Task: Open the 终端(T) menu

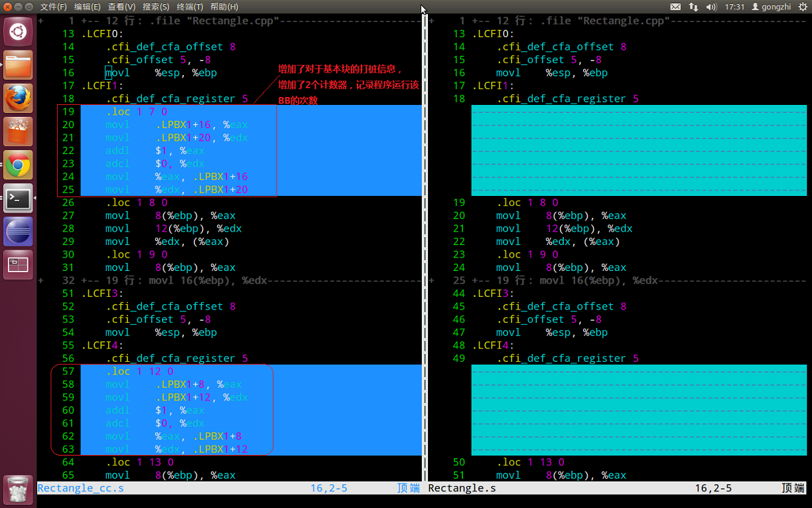Action: (x=190, y=7)
